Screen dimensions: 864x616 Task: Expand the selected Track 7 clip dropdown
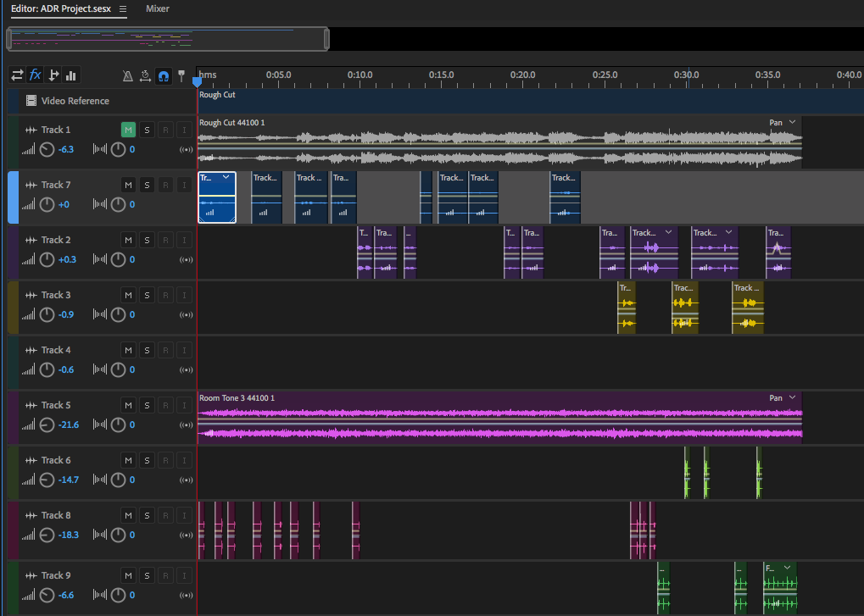point(226,177)
